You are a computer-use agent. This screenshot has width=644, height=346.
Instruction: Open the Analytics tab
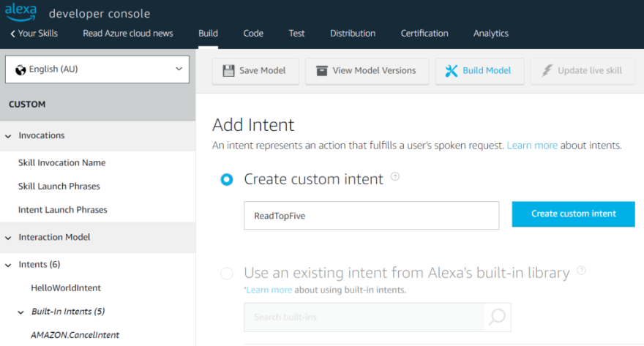tap(491, 33)
